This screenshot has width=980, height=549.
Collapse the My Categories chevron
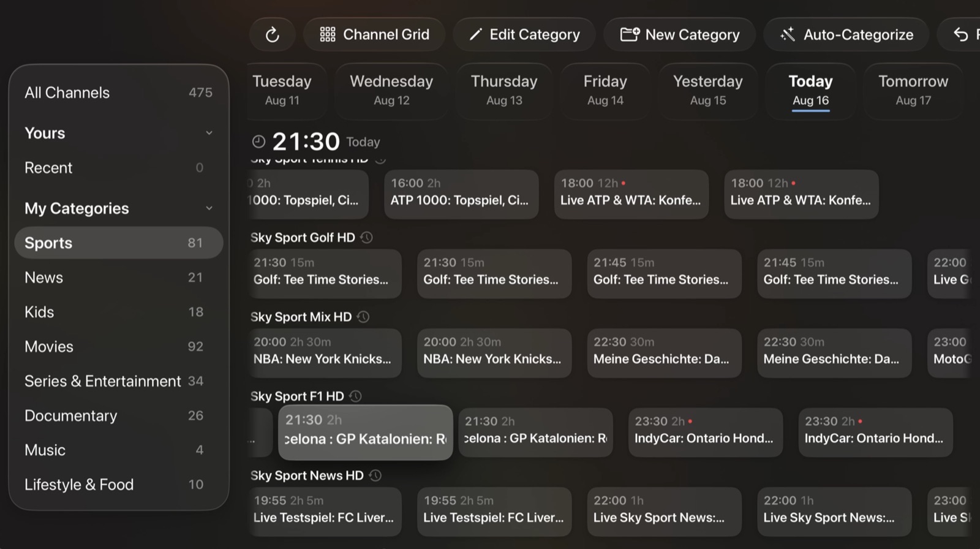click(x=209, y=208)
